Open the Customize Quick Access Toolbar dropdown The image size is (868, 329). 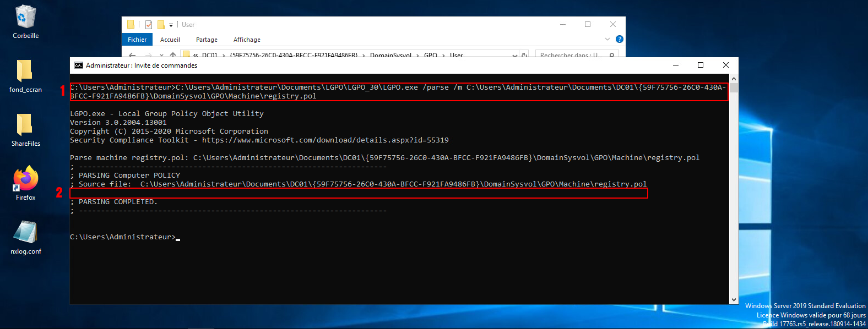[x=171, y=25]
